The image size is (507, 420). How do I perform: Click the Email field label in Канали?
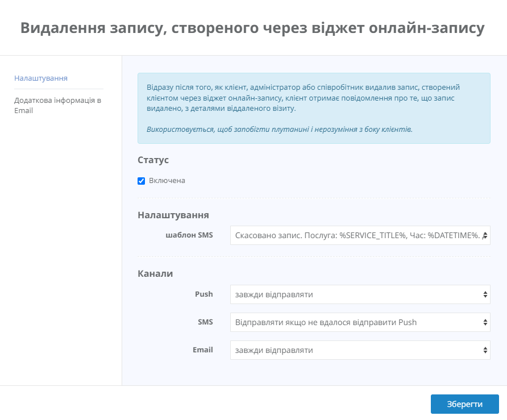[x=203, y=350]
